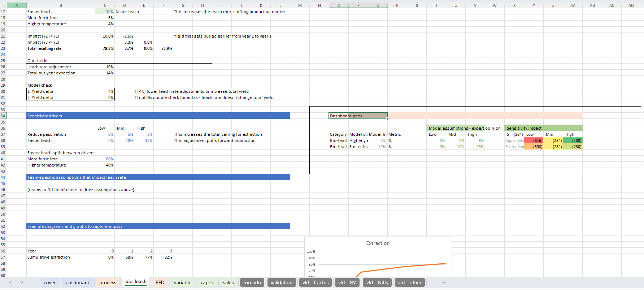Viewport: 644px width, 290px height.
Task: Click the Extraction chart title
Action: (378, 243)
